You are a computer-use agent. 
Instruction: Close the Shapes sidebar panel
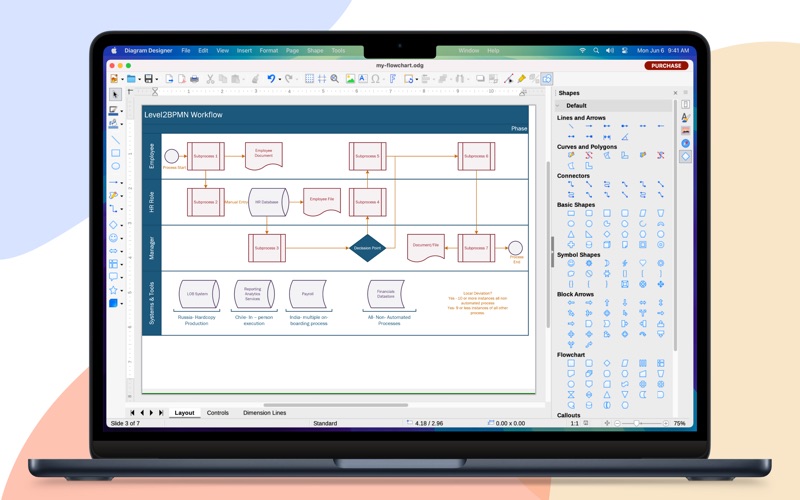(x=676, y=93)
